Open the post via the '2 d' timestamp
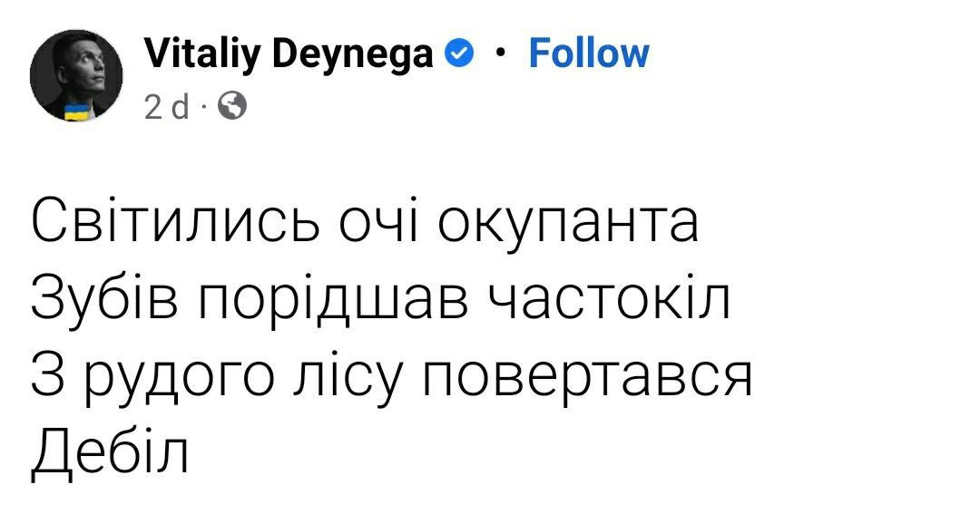Image resolution: width=980 pixels, height=514 pixels. (x=166, y=108)
